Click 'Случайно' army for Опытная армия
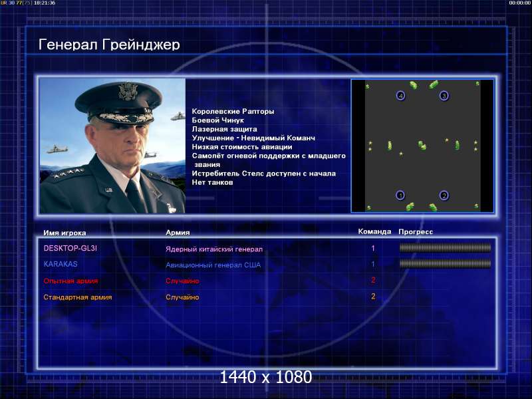 point(182,281)
